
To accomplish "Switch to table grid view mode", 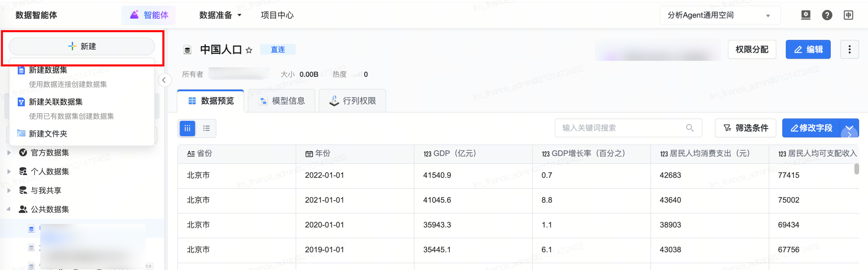I will 187,129.
